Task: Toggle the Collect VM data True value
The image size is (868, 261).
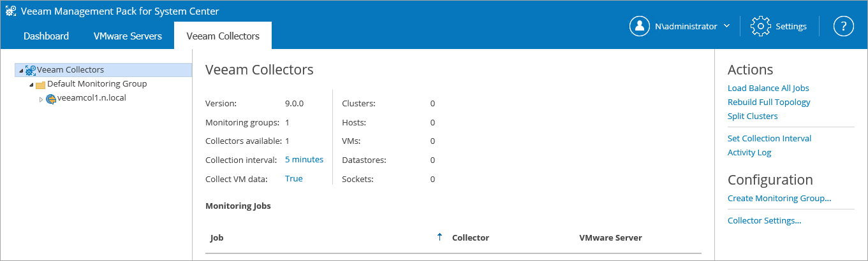Action: coord(293,179)
